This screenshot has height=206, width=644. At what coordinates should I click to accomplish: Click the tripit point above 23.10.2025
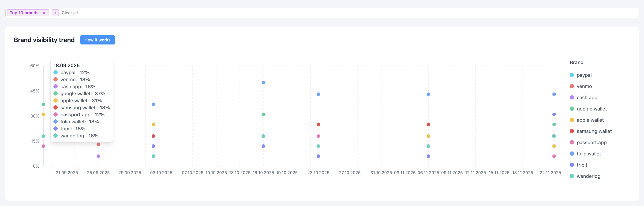click(x=318, y=156)
